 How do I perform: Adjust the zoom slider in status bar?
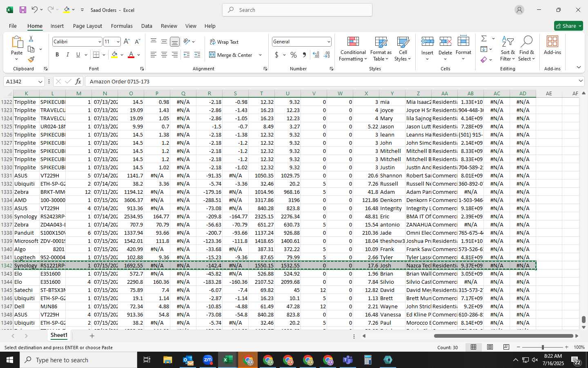coord(543,347)
